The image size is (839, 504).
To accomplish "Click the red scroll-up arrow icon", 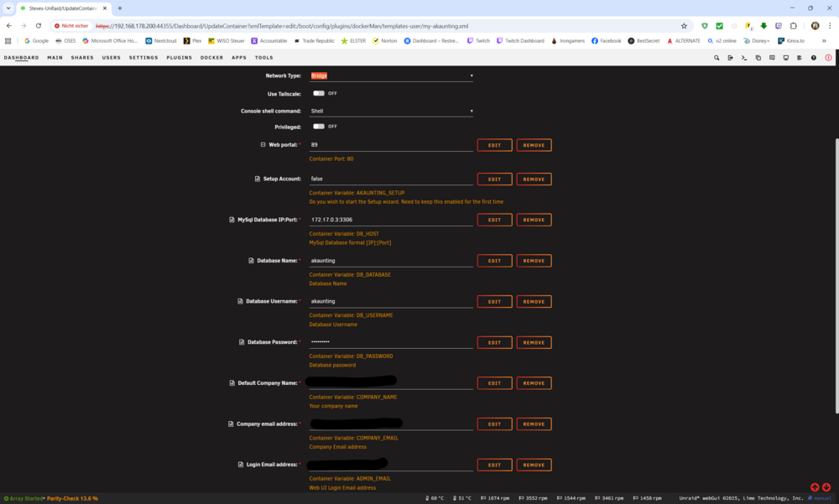I will tap(815, 487).
